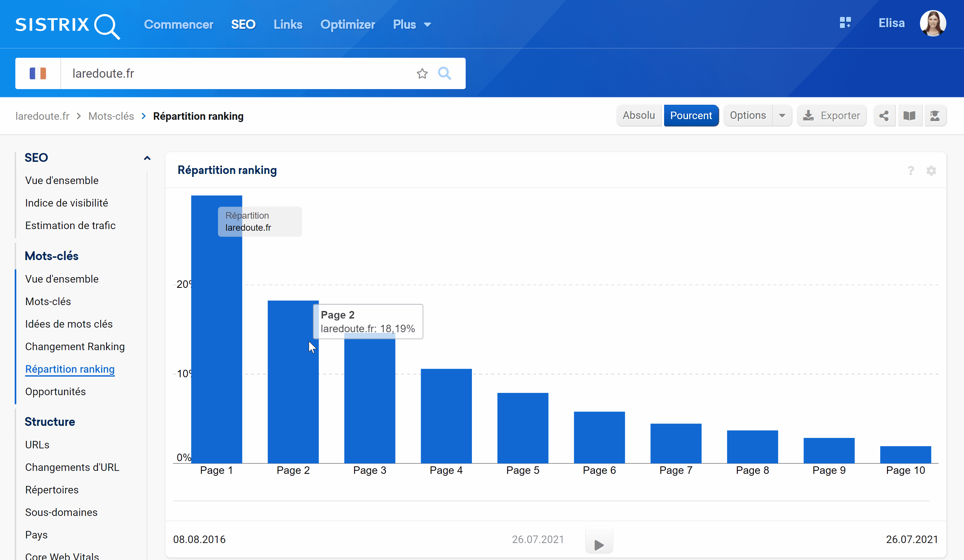
Task: Click the 08.08.2016 start date
Action: point(199,540)
